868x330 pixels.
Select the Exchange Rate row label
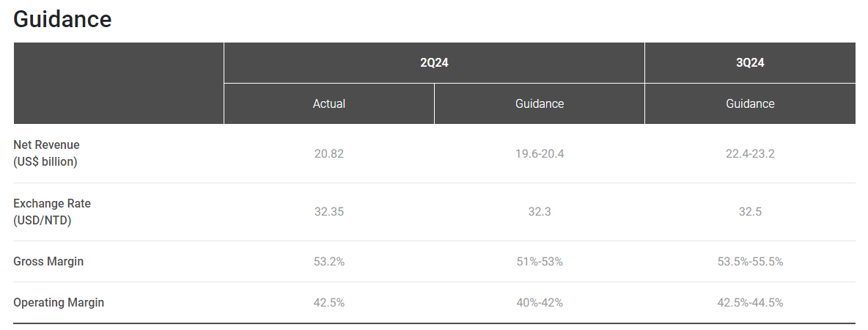[x=52, y=211]
